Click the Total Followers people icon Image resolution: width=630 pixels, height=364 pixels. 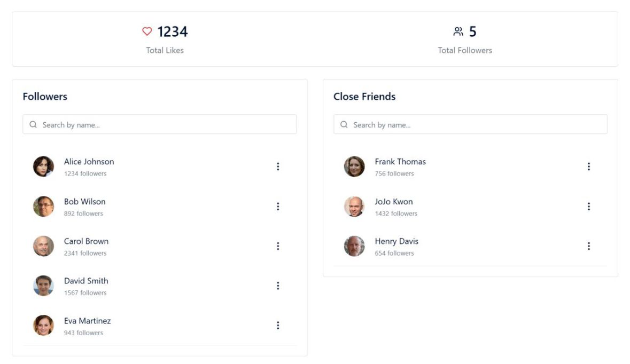[458, 31]
